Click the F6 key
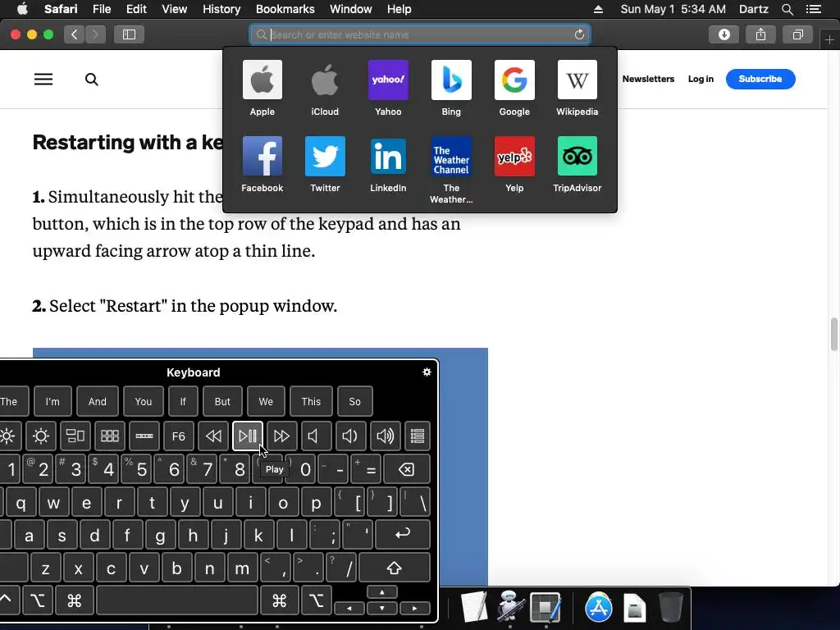This screenshot has height=630, width=840. click(x=178, y=436)
